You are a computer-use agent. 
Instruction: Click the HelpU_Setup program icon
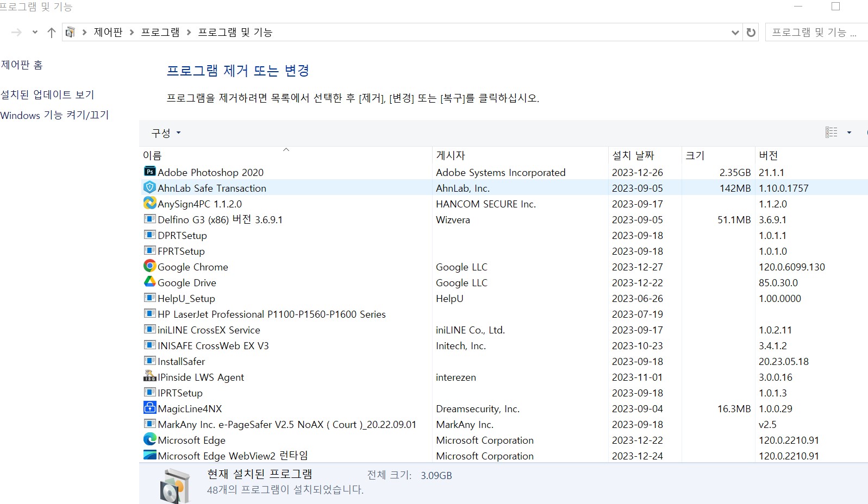[x=149, y=298]
